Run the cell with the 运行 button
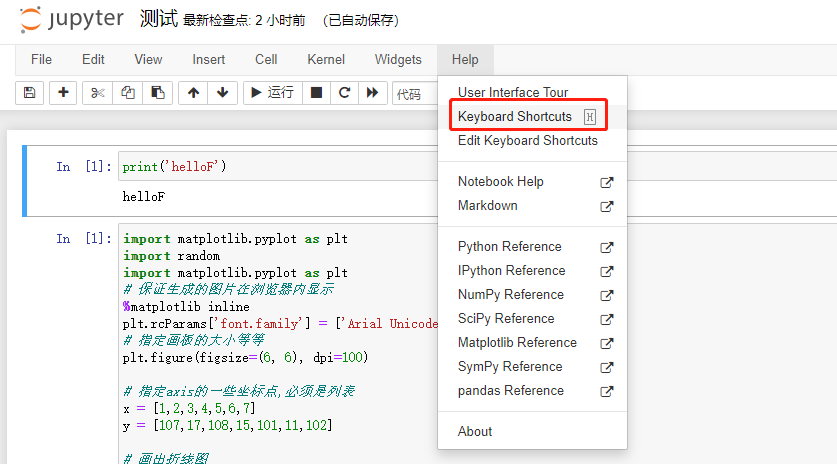The image size is (837, 464). point(273,93)
